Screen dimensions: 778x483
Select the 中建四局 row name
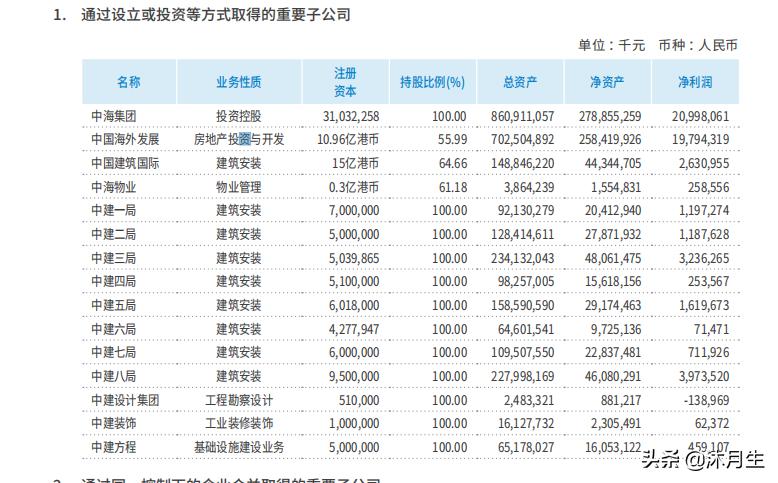(114, 281)
